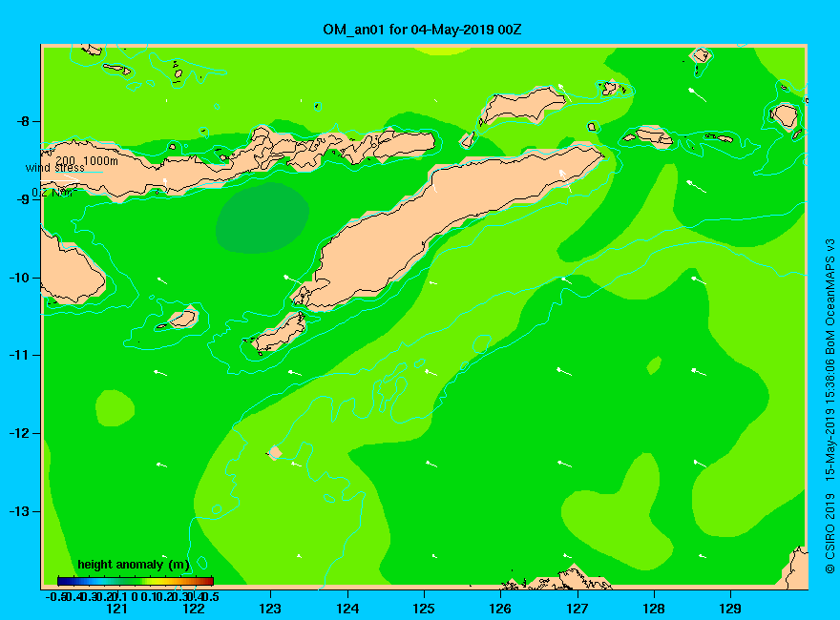
Task: Click the height anomaly color bar
Action: click(x=136, y=581)
